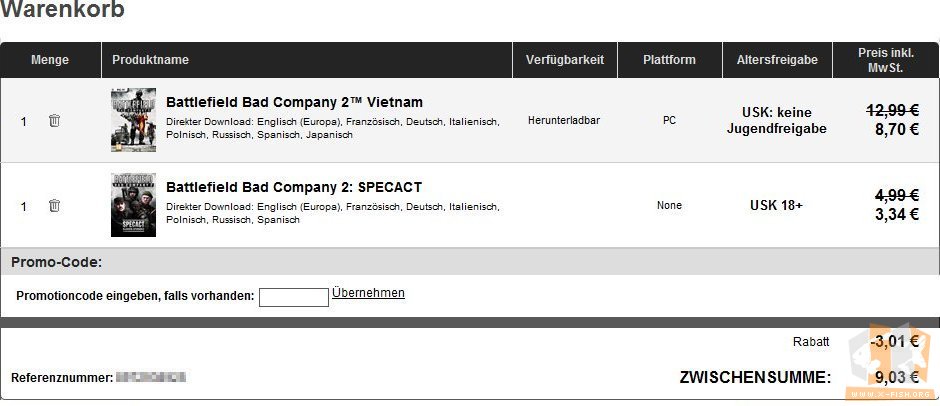Click the blurred Referenznummer value
This screenshot has width=940, height=406.
tap(150, 377)
